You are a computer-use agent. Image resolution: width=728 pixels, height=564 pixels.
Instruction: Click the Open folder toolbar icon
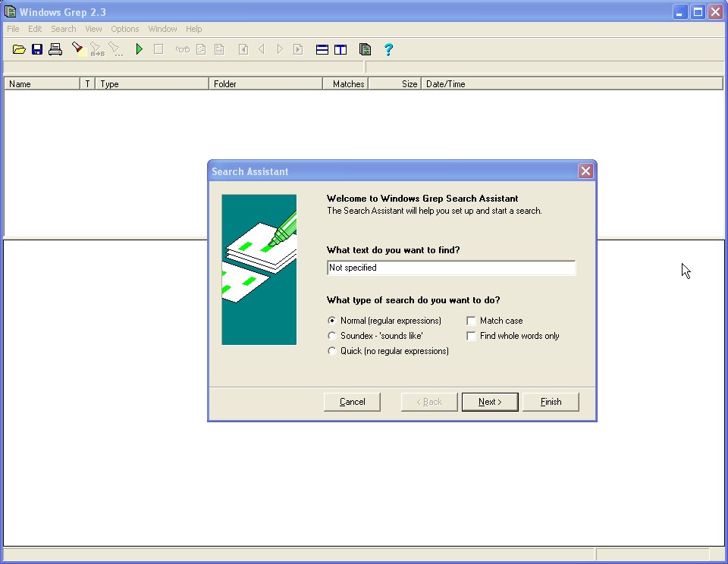click(x=19, y=49)
